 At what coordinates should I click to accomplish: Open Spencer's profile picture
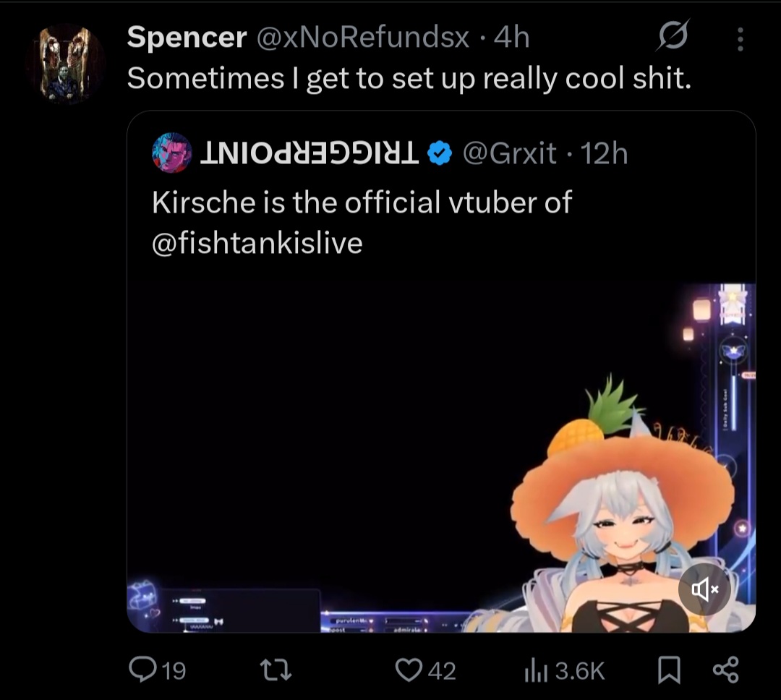click(x=66, y=64)
